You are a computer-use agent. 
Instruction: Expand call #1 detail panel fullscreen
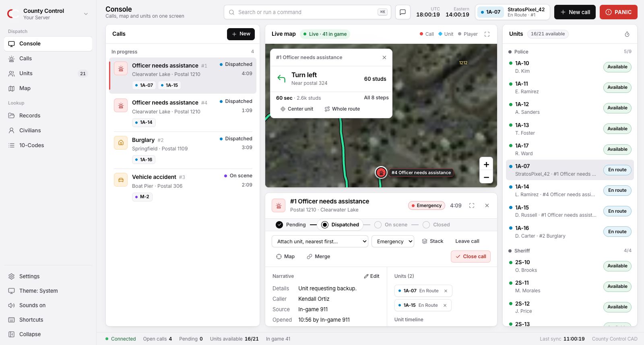pos(472,205)
